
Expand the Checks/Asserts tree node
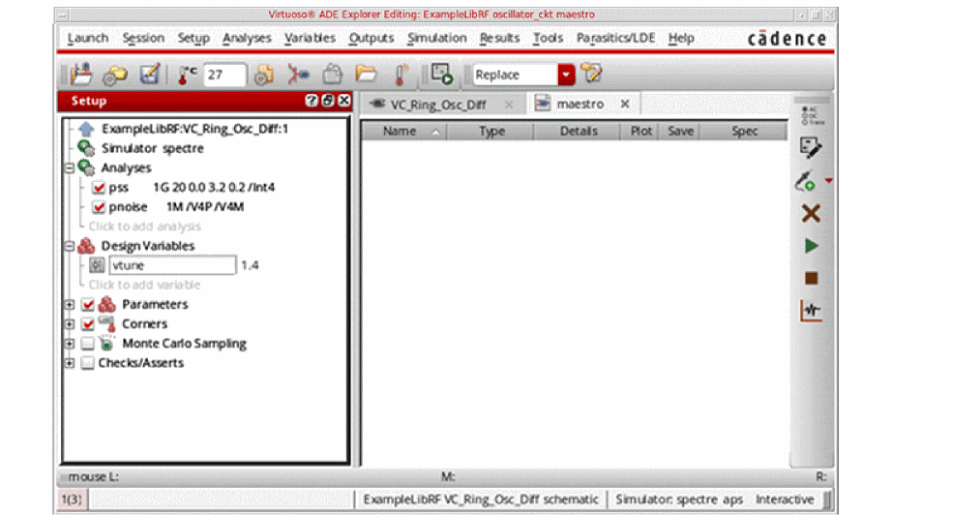click(70, 363)
